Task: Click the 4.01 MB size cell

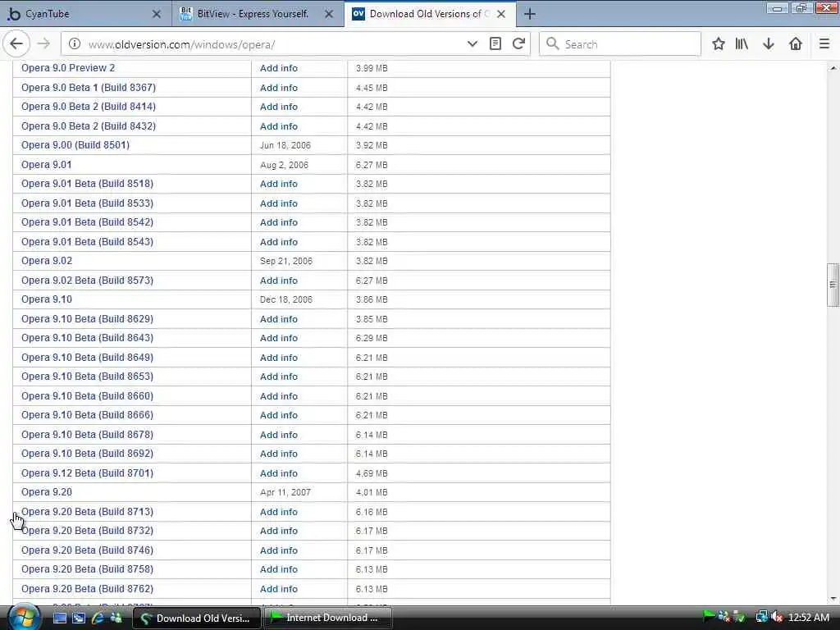Action: [372, 492]
